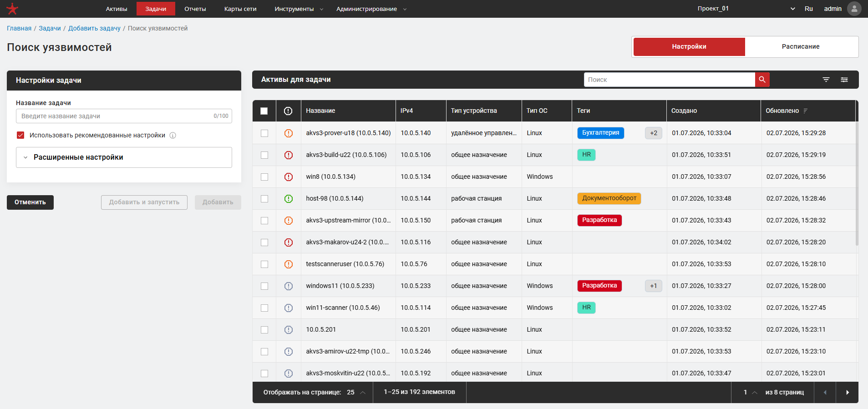The width and height of the screenshot is (868, 409).
Task: Click the red search magnifier button
Action: (x=762, y=80)
